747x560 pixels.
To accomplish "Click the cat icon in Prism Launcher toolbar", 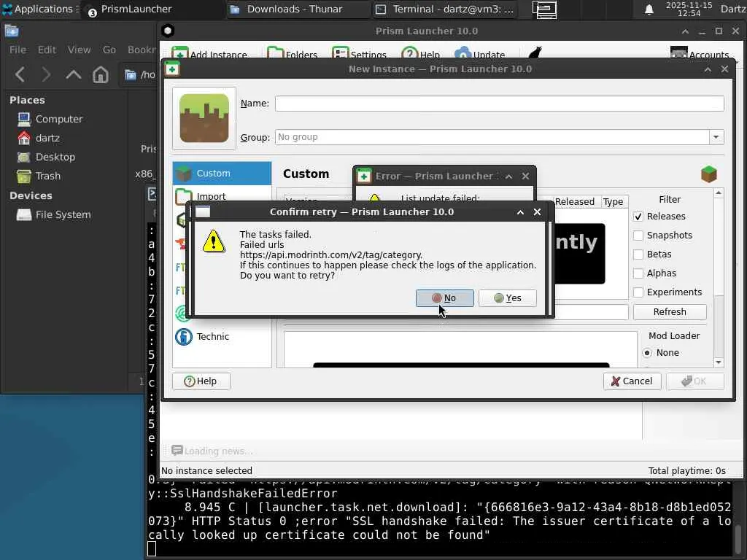I will (x=535, y=52).
